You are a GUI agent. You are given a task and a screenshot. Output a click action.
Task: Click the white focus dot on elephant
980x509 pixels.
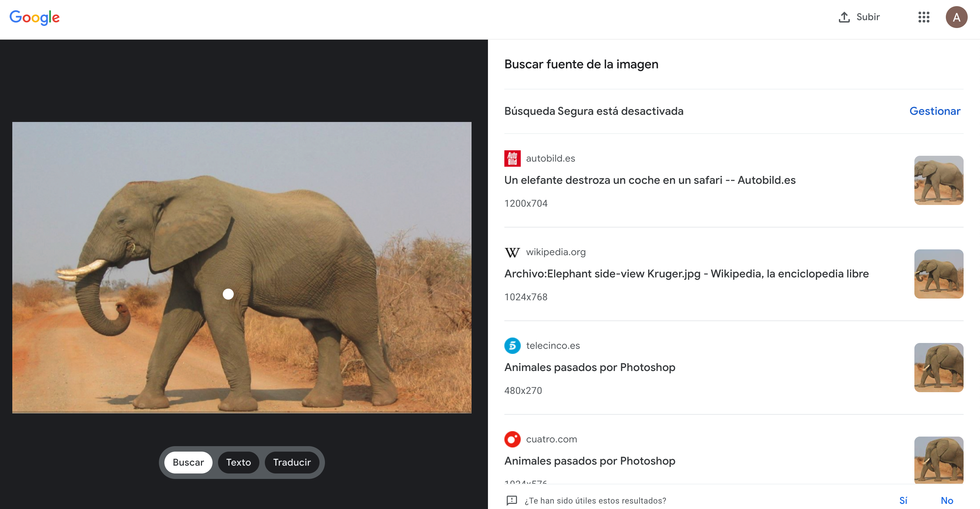point(228,294)
